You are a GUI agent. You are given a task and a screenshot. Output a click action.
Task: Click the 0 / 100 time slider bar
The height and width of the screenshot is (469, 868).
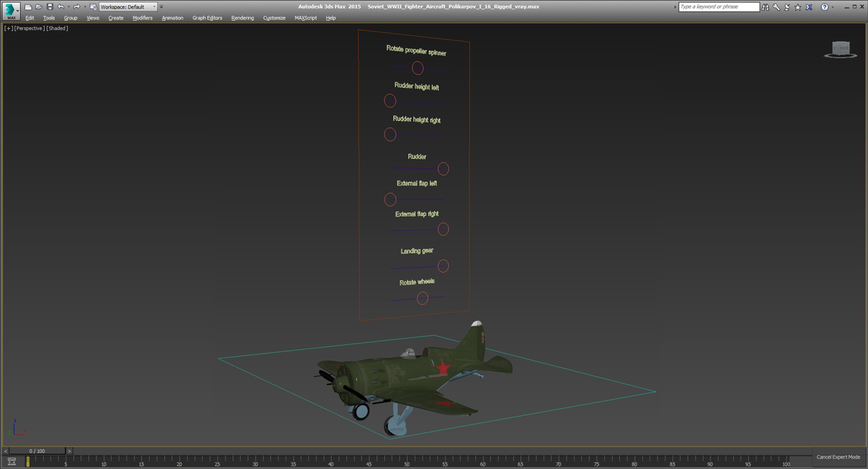(x=37, y=451)
